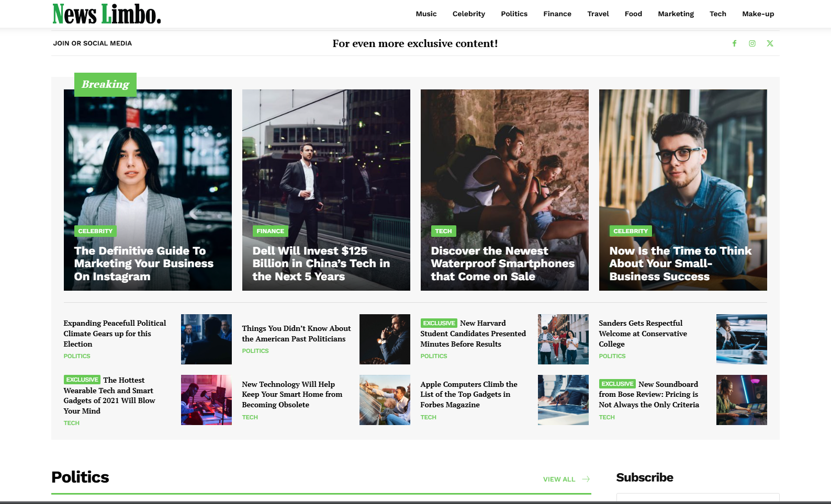Read the Waterproof Smartphones article headline
The height and width of the screenshot is (504, 831).
(502, 264)
